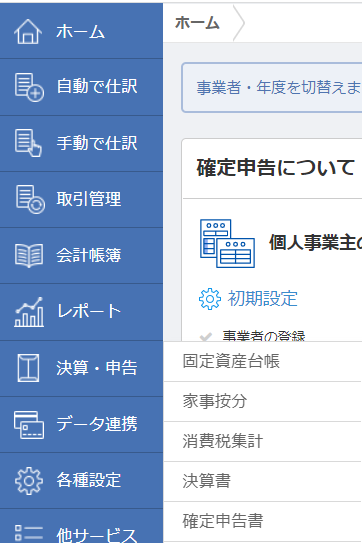Click the 取引管理 document-sync icon
This screenshot has width=362, height=543.
tap(30, 199)
